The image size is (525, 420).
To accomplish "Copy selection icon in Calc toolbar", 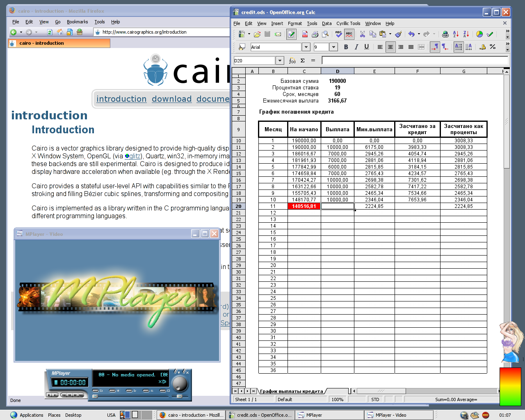I will [372, 34].
